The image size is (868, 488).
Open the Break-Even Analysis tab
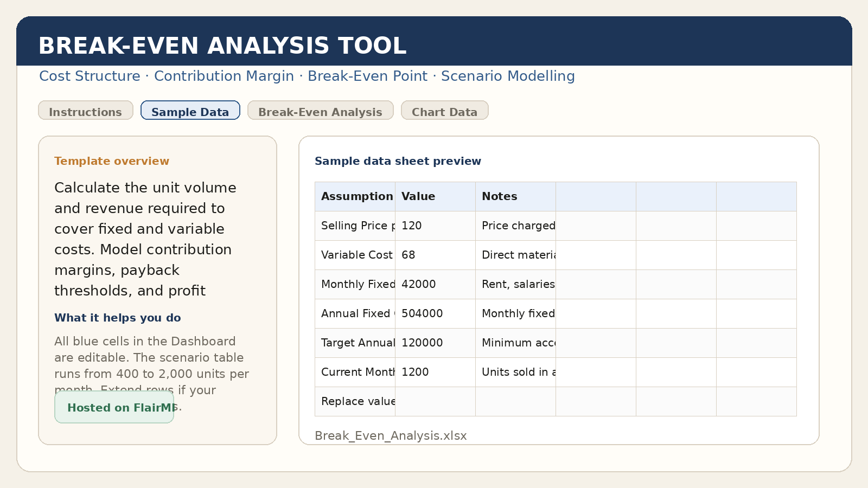point(320,112)
